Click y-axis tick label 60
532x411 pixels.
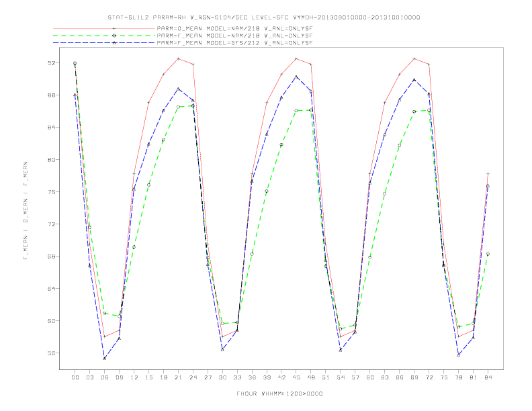pos(51,321)
